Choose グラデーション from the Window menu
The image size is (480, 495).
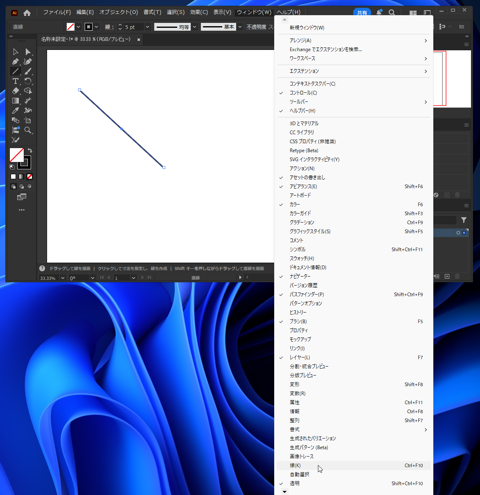coord(353,222)
